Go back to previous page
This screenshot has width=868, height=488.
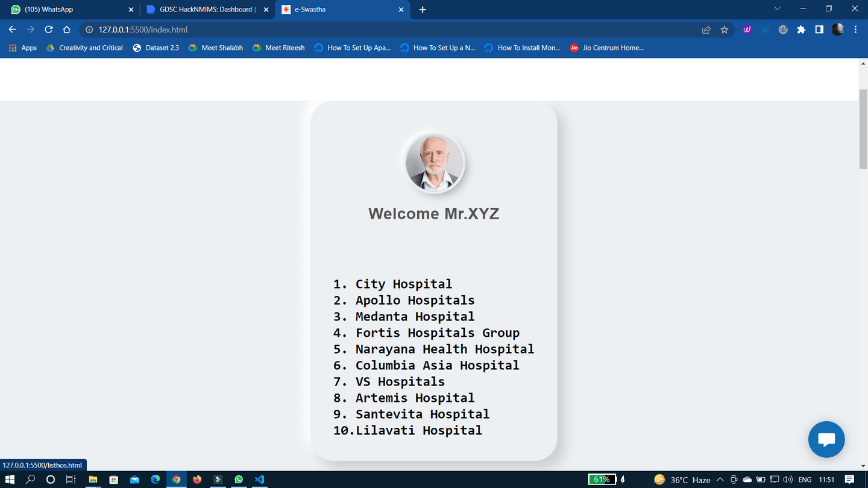(x=12, y=30)
